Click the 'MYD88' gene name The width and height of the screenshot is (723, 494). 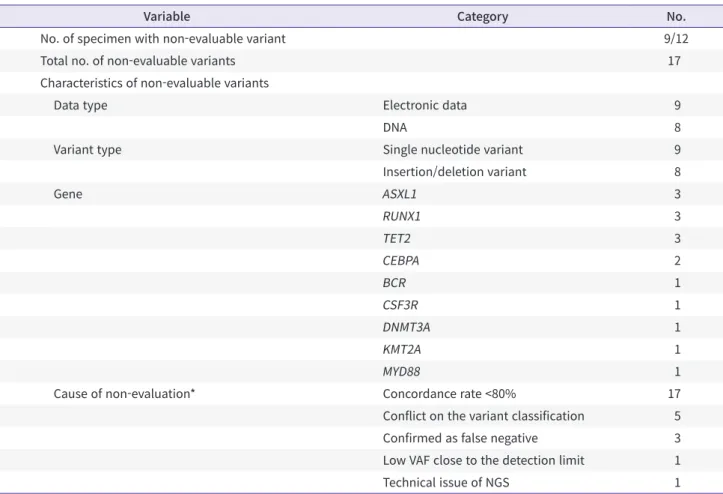click(401, 371)
